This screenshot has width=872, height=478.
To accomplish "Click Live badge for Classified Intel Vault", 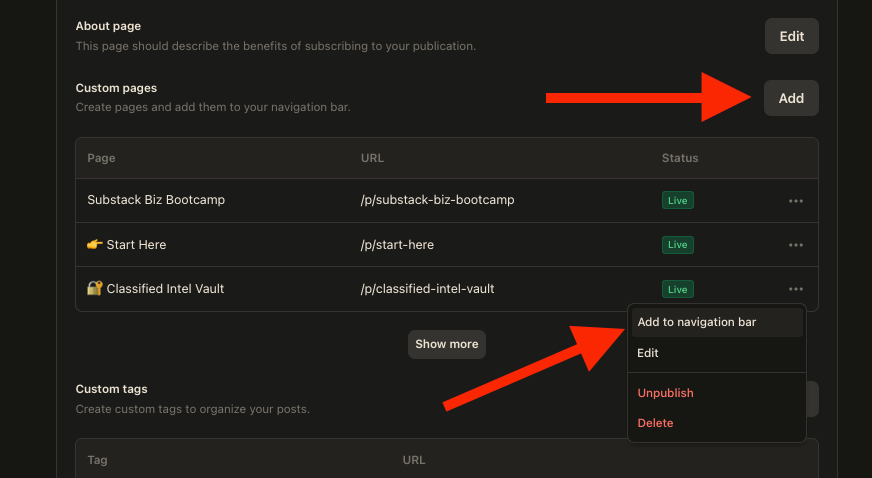I will pyautogui.click(x=677, y=289).
